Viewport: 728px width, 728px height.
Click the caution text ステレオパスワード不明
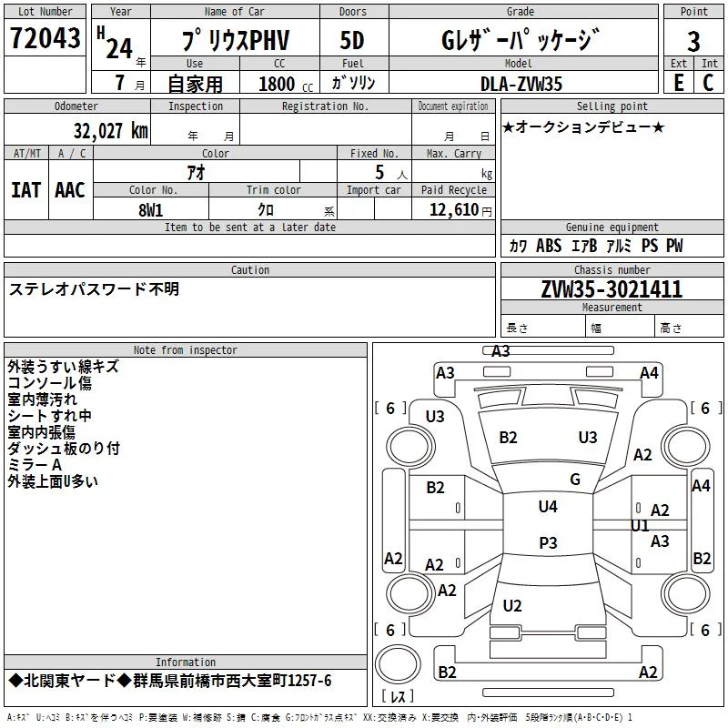(x=95, y=288)
